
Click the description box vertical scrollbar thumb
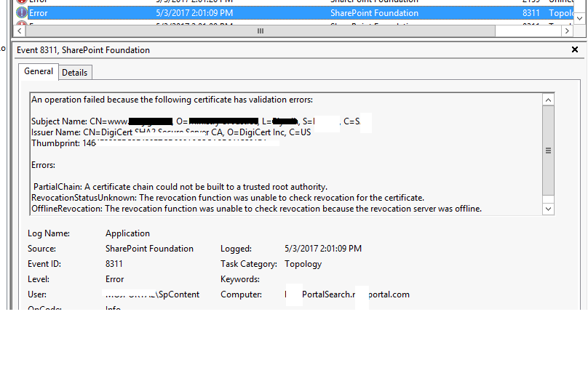(x=549, y=151)
